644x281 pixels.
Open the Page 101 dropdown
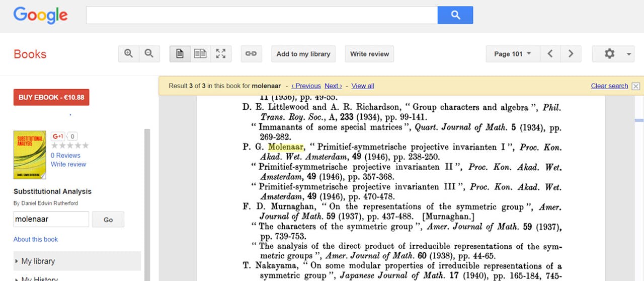click(x=513, y=54)
